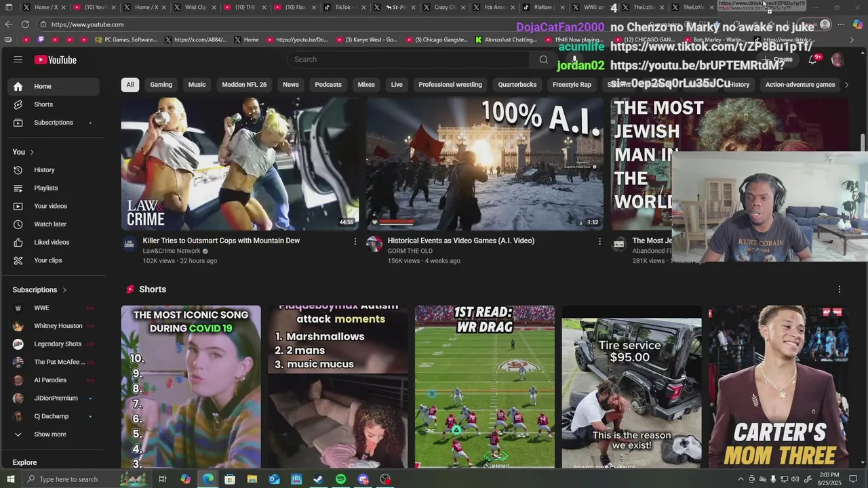Screen dimensions: 868x488
Task: Open Discord from the taskbar
Action: pyautogui.click(x=363, y=479)
